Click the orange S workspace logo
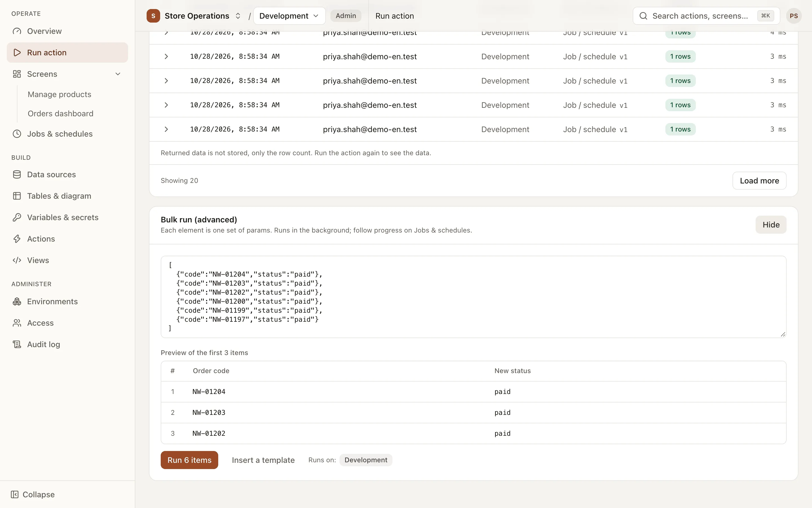 point(153,16)
